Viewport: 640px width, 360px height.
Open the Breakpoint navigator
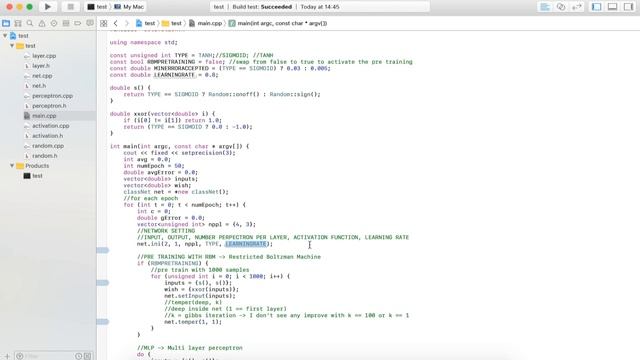(78, 23)
